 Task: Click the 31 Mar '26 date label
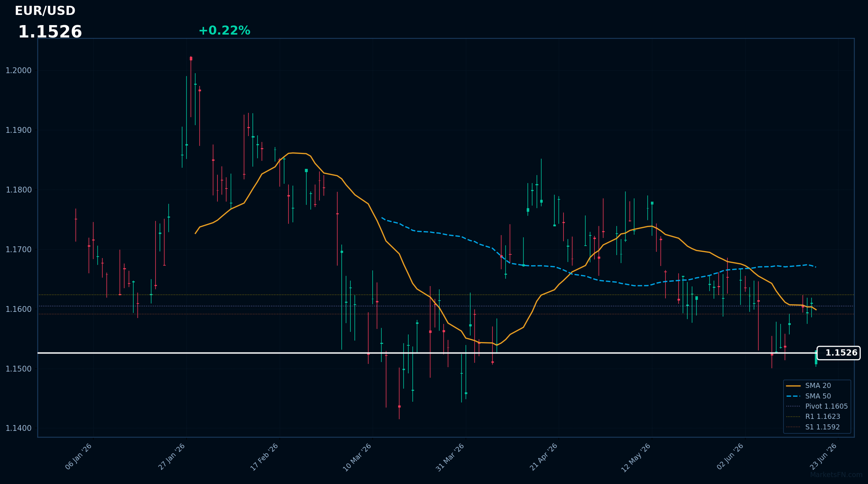450,457
